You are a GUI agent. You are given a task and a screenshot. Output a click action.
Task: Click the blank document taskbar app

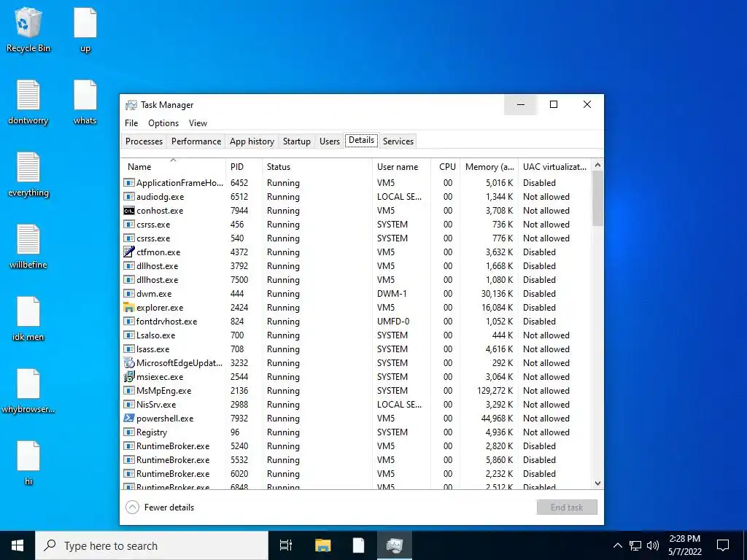tap(358, 545)
